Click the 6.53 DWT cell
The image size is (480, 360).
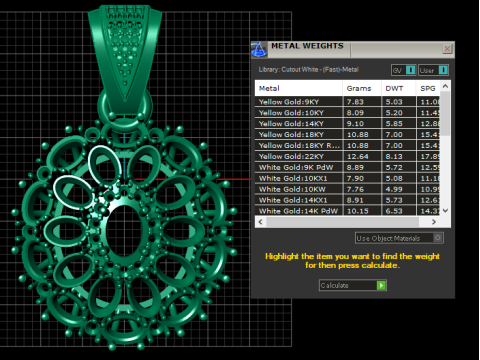[x=399, y=211]
